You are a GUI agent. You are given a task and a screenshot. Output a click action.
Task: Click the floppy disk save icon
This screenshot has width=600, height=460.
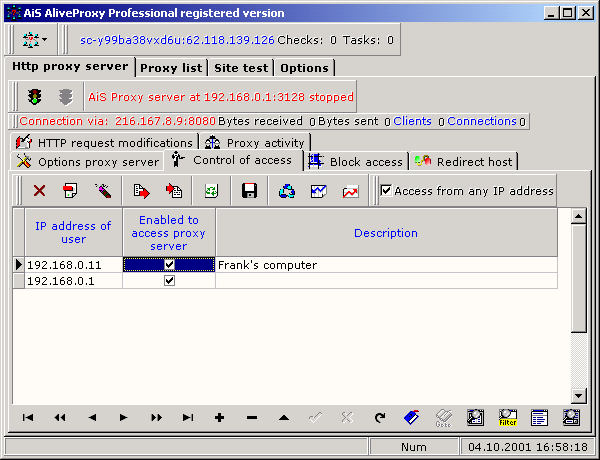(x=249, y=191)
